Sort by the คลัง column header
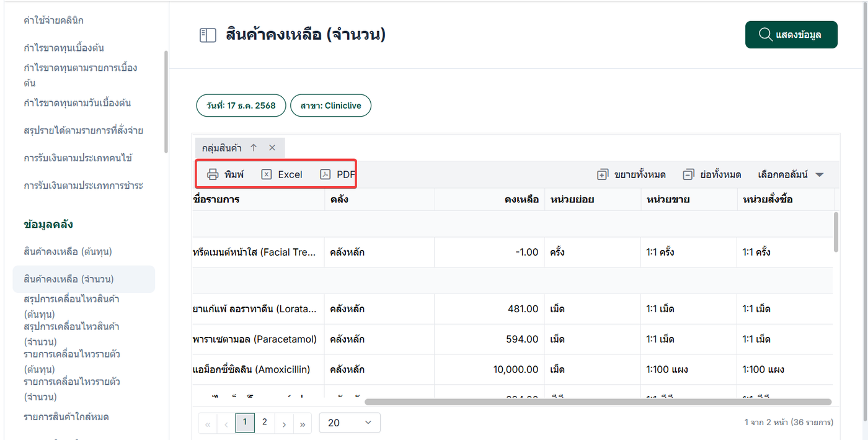This screenshot has height=440, width=868. click(379, 199)
